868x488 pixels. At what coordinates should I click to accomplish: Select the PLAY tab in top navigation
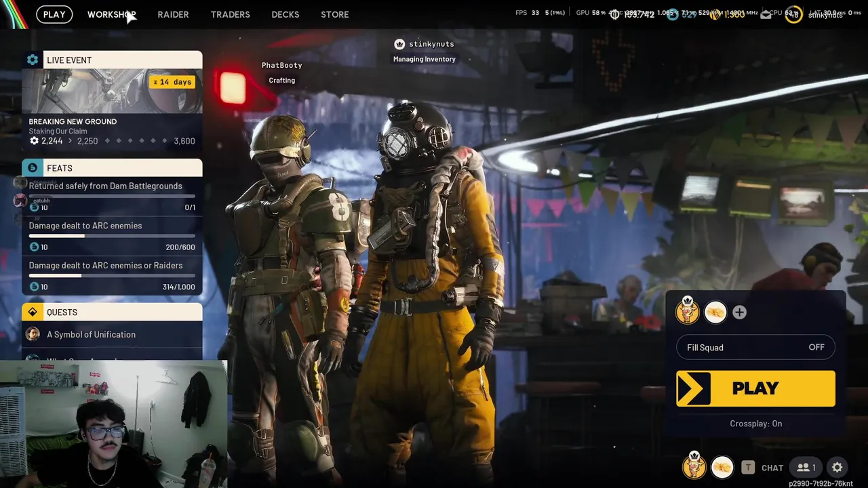click(54, 14)
